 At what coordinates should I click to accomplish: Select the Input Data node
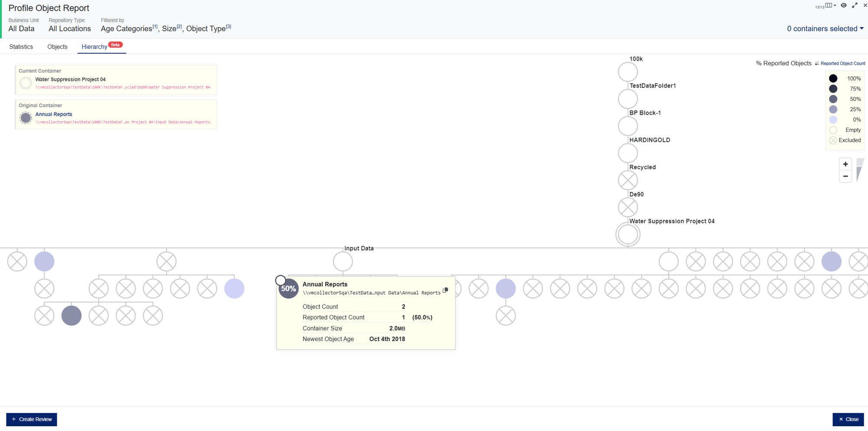(343, 261)
